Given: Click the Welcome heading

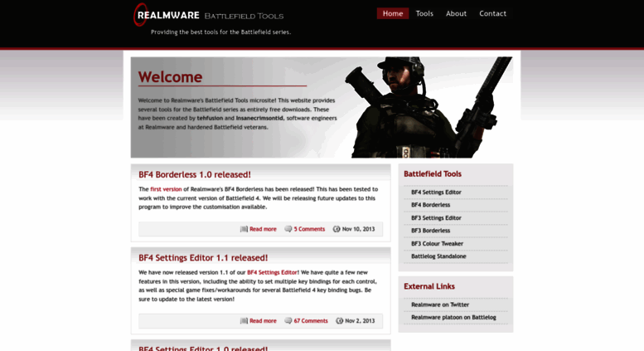Looking at the screenshot, I should pyautogui.click(x=170, y=77).
